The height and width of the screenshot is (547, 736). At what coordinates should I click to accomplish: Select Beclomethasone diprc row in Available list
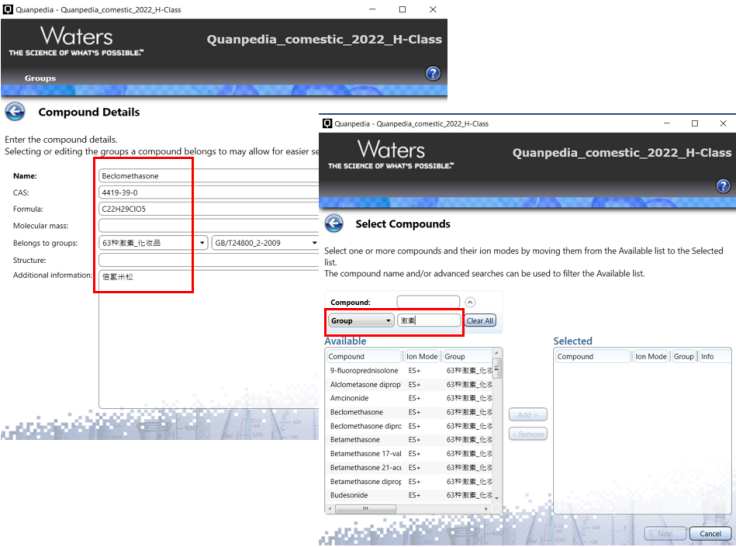(x=410, y=426)
